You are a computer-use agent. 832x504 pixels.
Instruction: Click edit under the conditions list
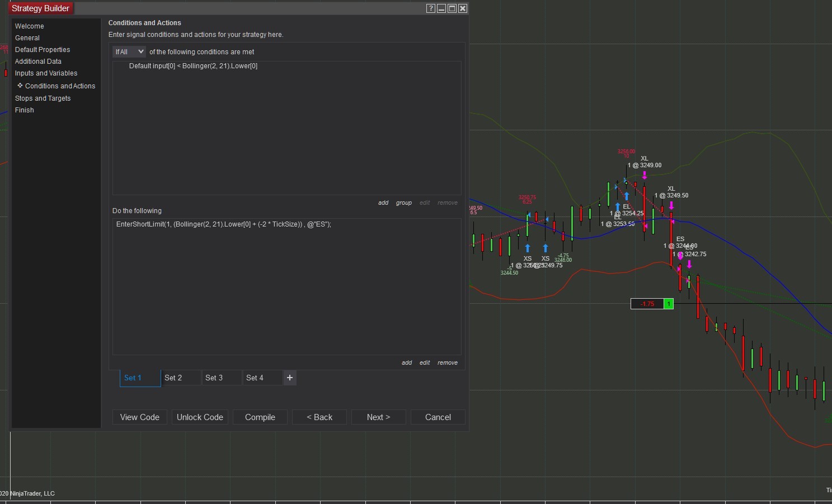pos(425,203)
